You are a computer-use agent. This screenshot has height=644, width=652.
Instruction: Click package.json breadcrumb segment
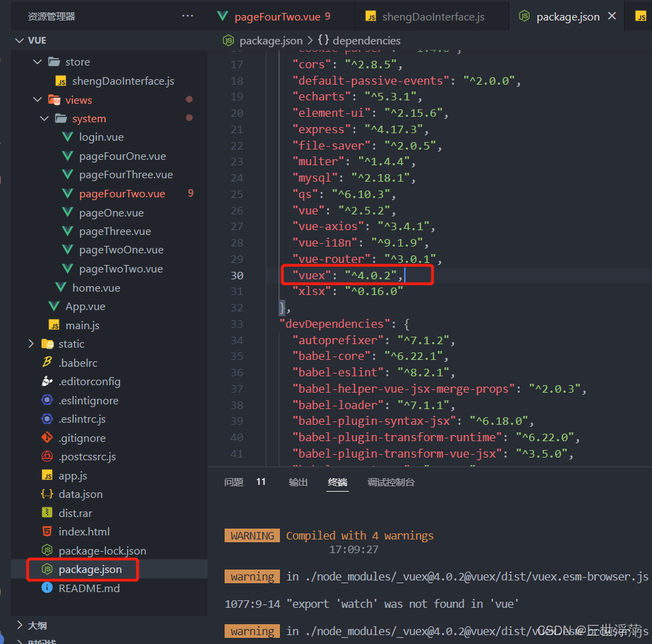[271, 40]
